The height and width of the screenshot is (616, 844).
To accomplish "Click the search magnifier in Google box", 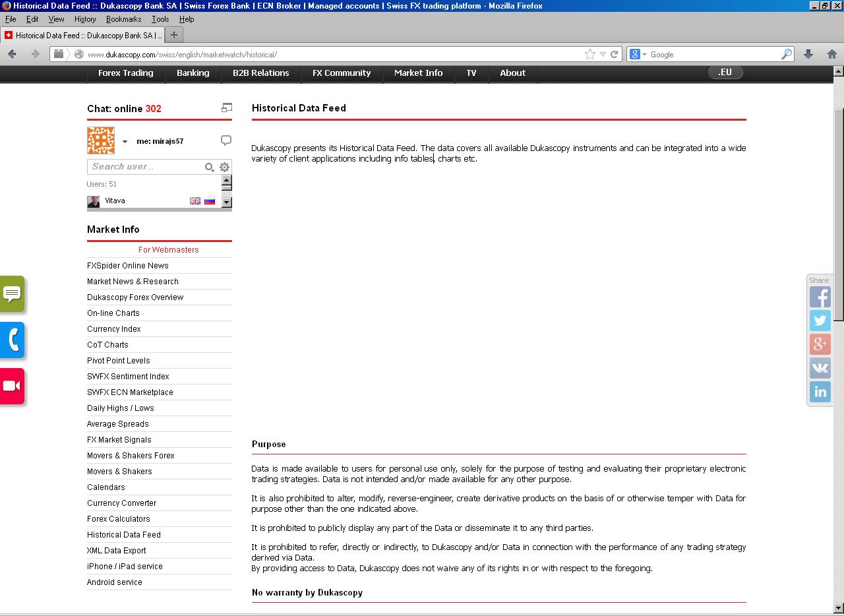I will 786,54.
